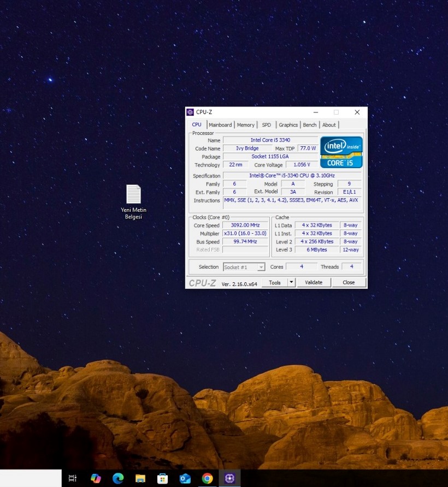Select the Yeni Metin Belgesi desktop file

tap(133, 202)
